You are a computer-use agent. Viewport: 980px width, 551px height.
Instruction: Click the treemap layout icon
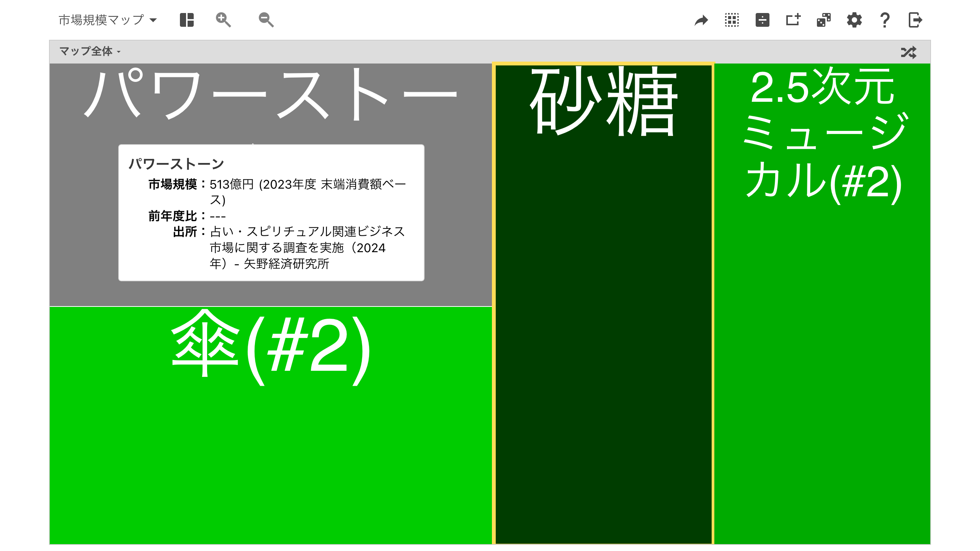pyautogui.click(x=187, y=20)
